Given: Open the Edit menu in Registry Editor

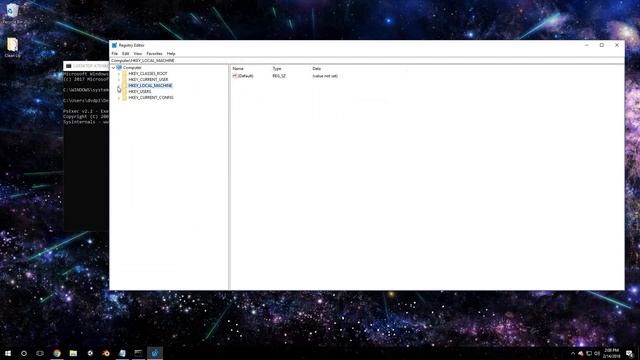Looking at the screenshot, I should point(125,53).
